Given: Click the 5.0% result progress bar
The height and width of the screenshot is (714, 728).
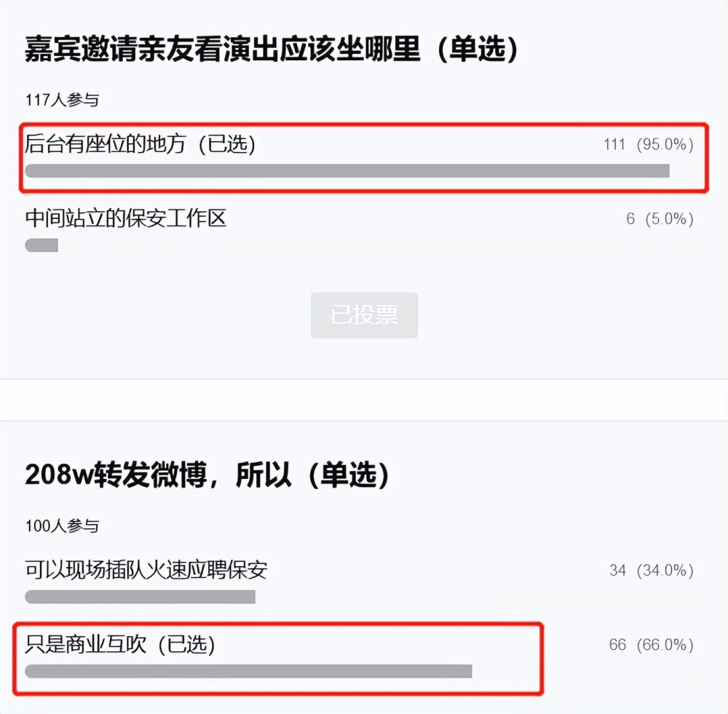Looking at the screenshot, I should [x=41, y=245].
